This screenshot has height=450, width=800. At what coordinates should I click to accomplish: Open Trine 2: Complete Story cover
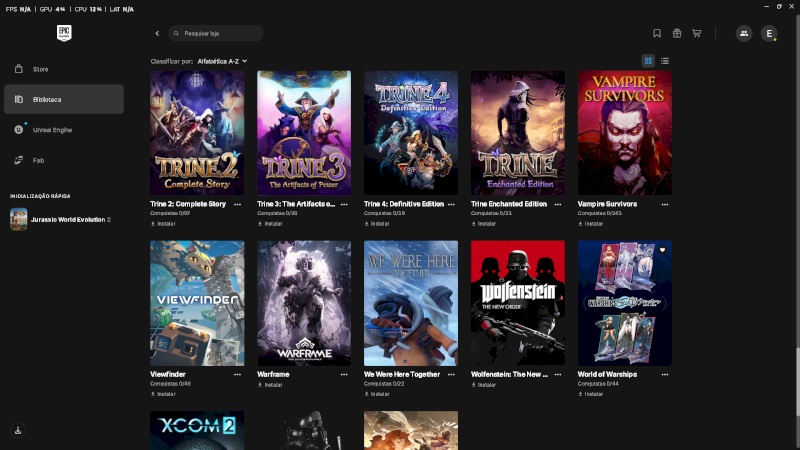coord(197,133)
